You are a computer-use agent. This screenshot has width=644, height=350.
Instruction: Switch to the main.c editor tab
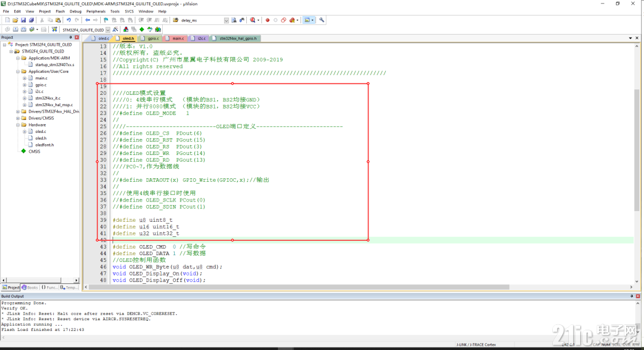coord(175,38)
